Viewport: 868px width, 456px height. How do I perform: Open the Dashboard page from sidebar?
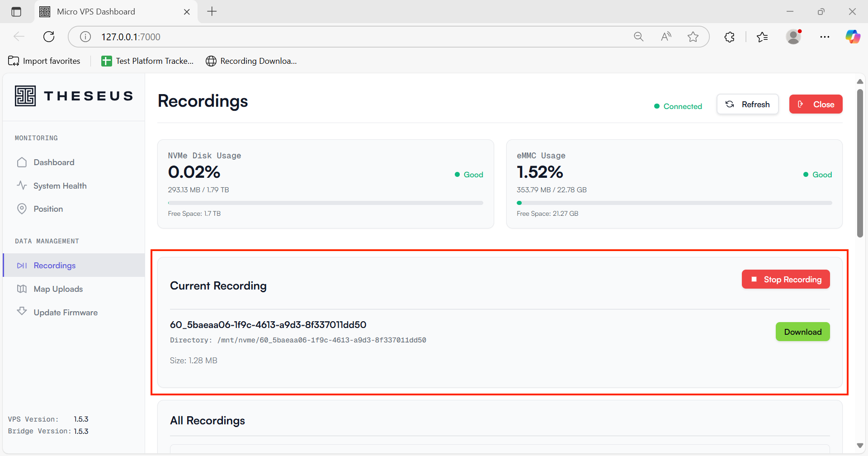pos(53,162)
